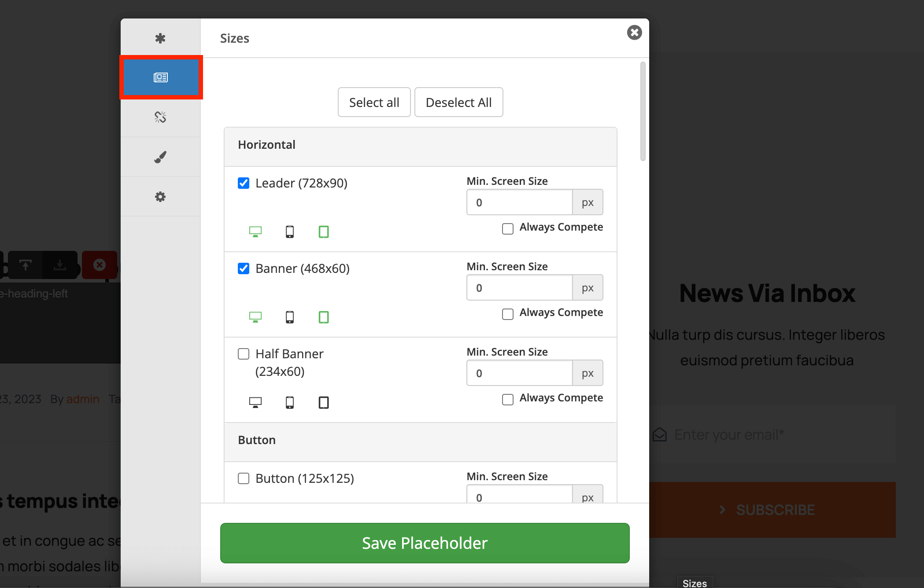Click the download arrow icon in background toolbar
This screenshot has height=588, width=924.
[x=60, y=265]
